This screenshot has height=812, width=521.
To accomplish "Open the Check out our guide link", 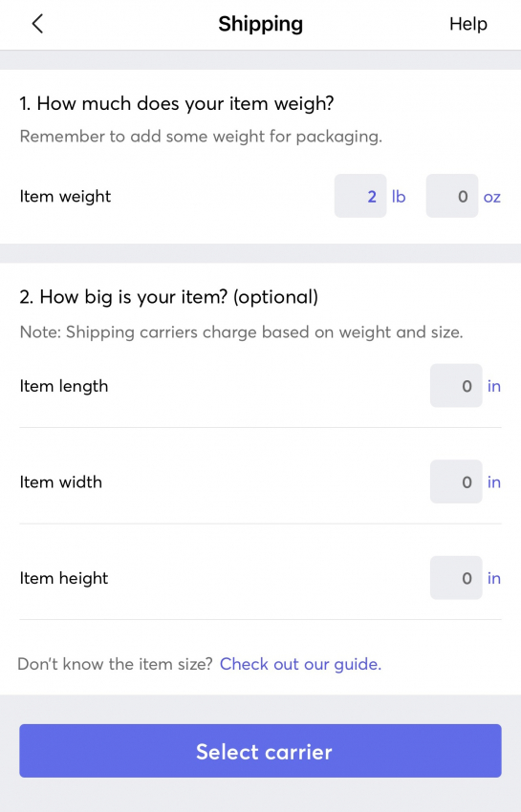I will [x=301, y=664].
